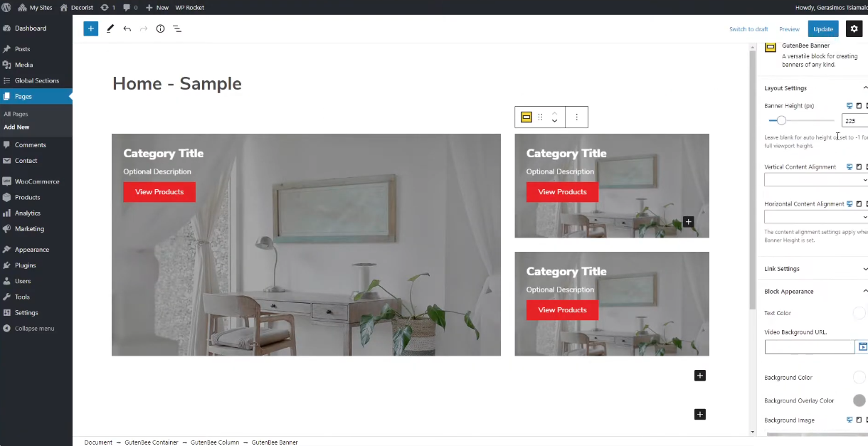Click the Update button
This screenshot has width=868, height=446.
point(823,29)
